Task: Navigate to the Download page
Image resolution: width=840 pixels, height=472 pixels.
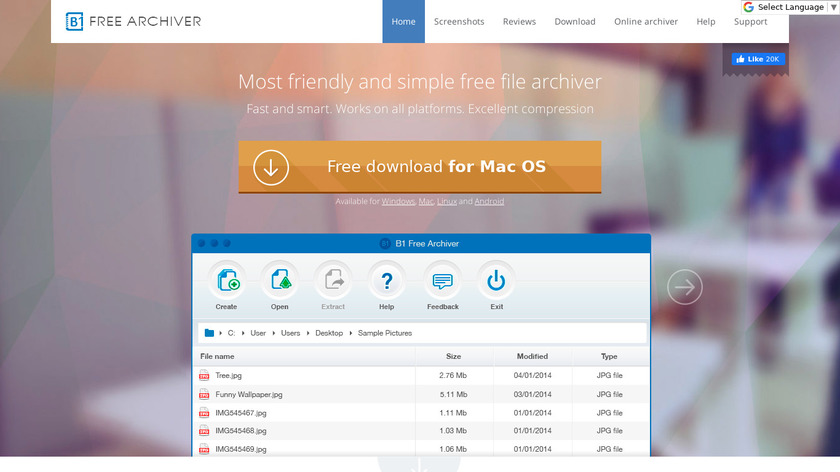Action: pyautogui.click(x=575, y=21)
